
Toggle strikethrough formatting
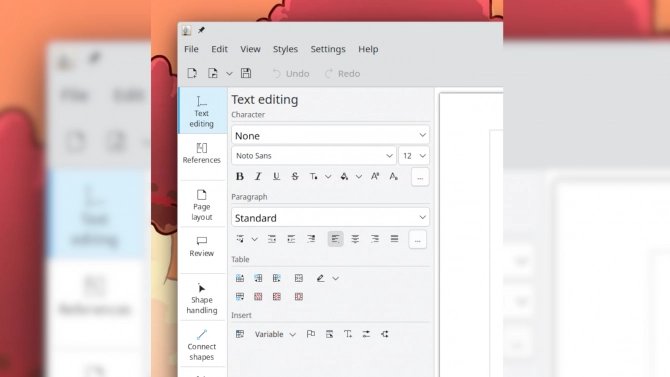295,177
